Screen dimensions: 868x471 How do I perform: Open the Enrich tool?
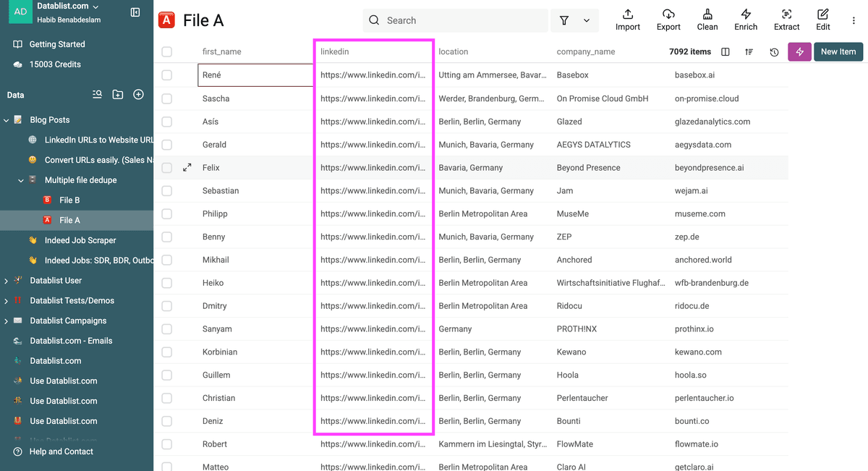[746, 20]
